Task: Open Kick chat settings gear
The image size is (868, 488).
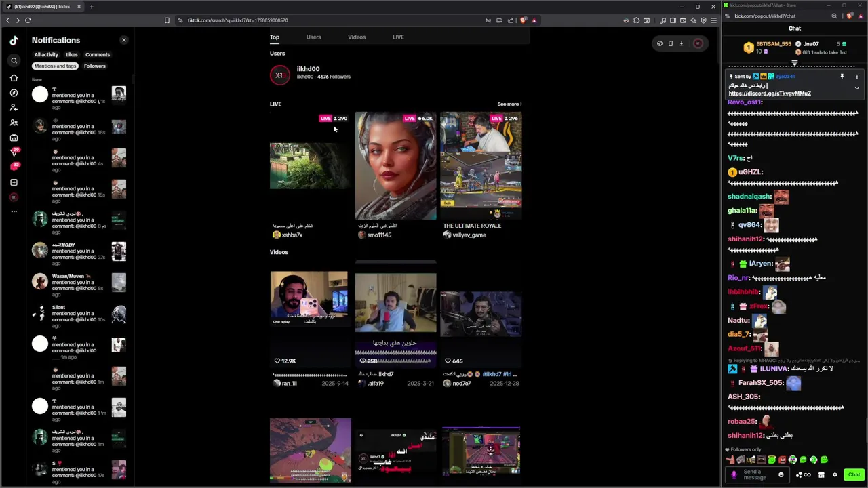Action: [835, 474]
